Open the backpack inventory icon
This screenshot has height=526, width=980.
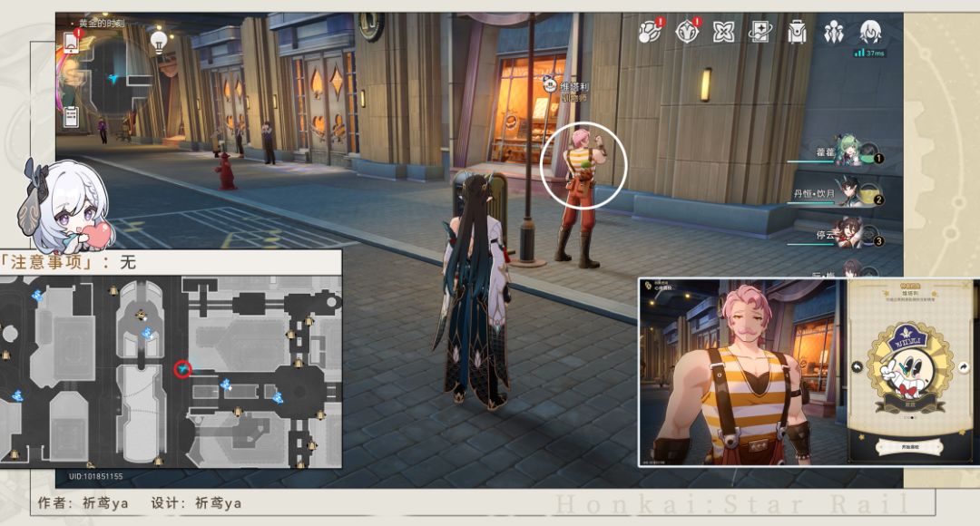[x=797, y=32]
